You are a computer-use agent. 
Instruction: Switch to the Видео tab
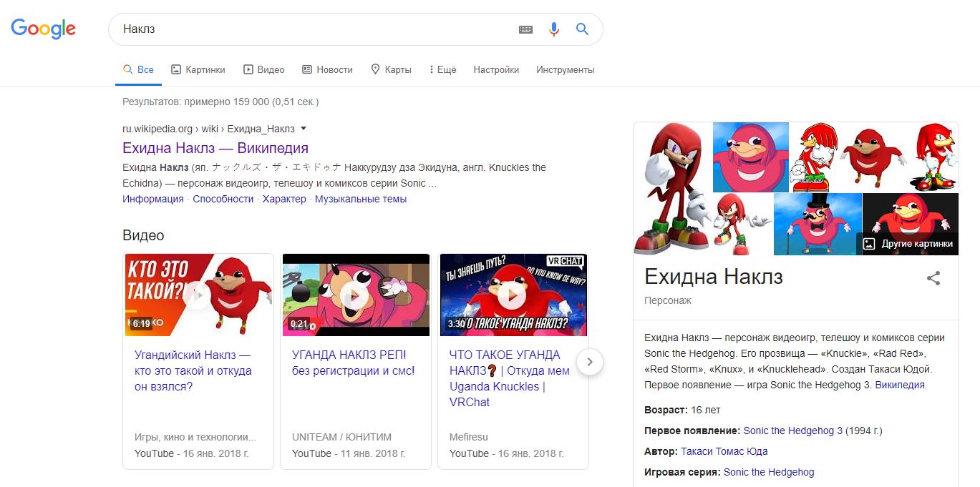(x=264, y=69)
